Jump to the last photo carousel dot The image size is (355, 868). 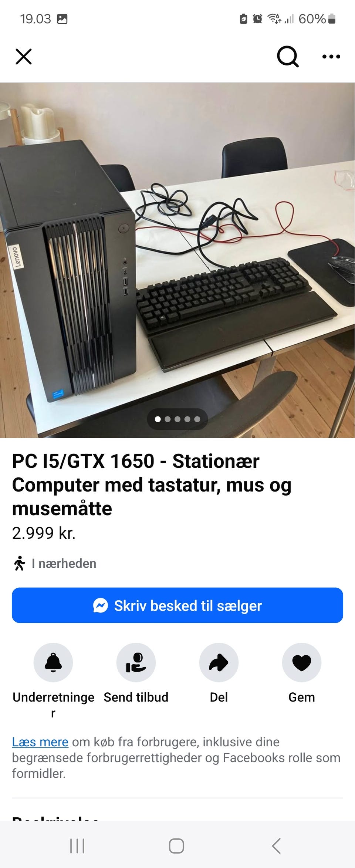click(197, 419)
